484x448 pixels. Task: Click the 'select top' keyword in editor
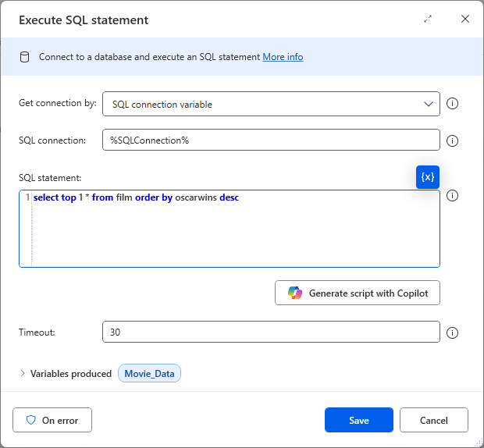55,197
